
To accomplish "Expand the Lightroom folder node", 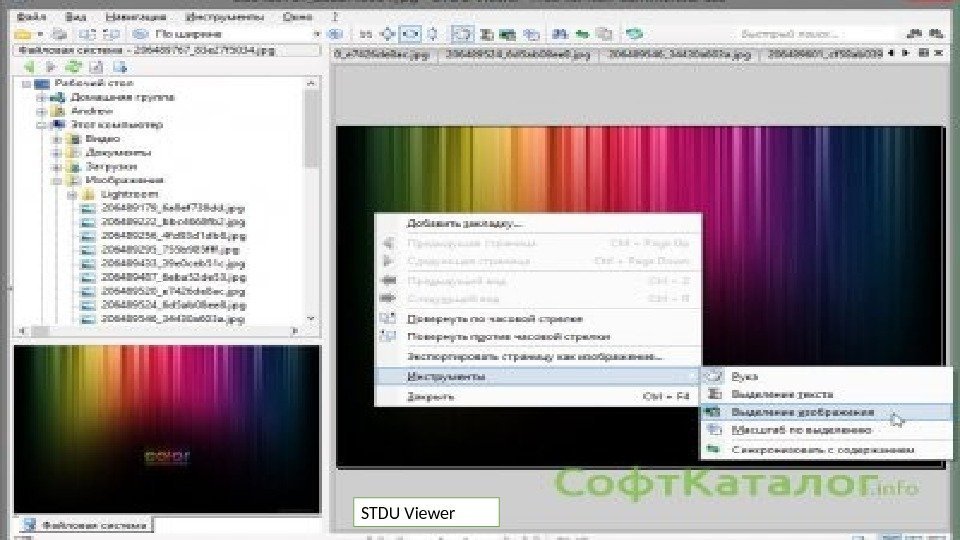I will 72,194.
